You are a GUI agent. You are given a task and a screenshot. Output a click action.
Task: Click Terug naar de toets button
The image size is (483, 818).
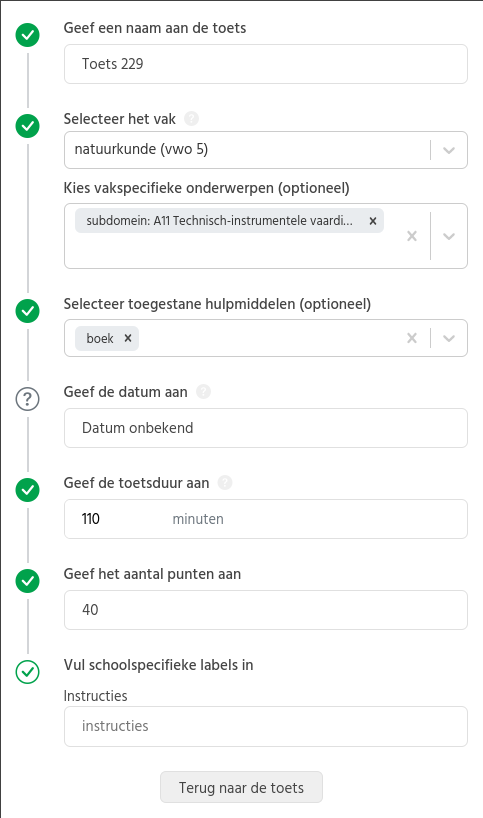point(242,787)
